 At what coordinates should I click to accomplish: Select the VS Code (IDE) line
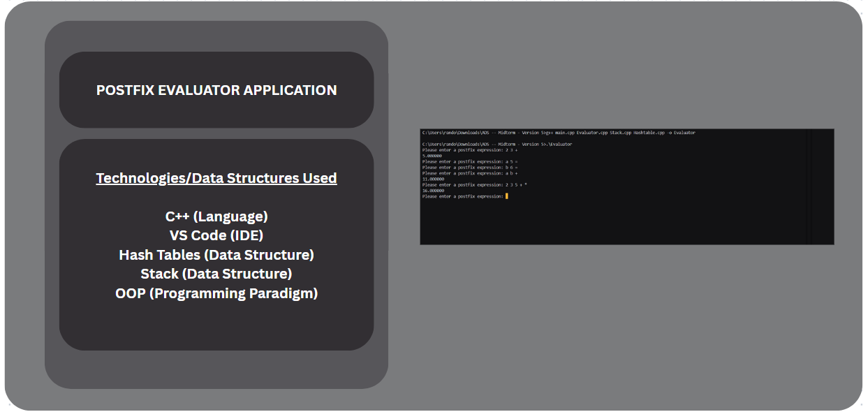coord(215,235)
